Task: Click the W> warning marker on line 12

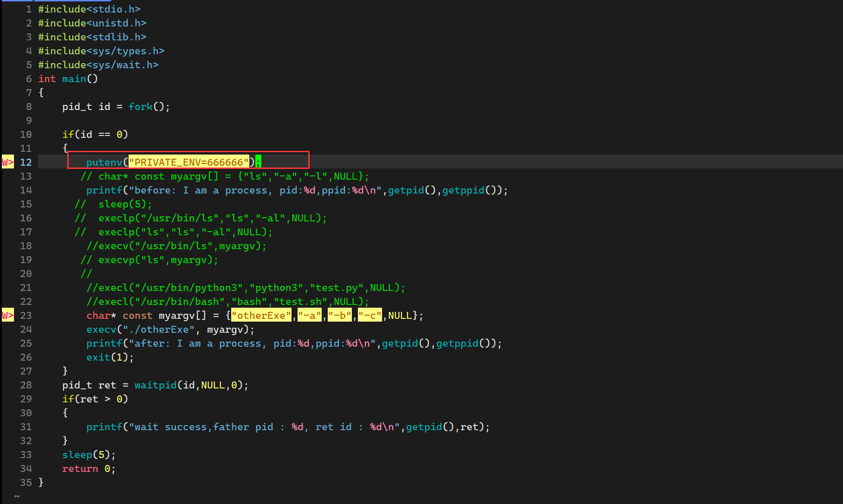Action: [x=8, y=162]
